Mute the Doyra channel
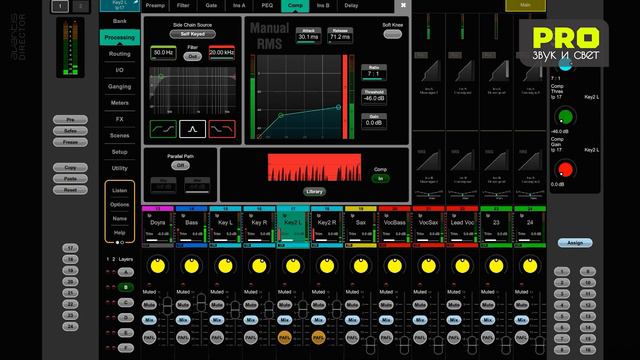 (149, 305)
